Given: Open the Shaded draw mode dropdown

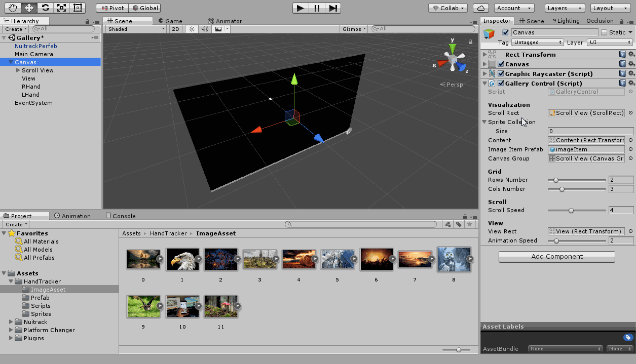Looking at the screenshot, I should pos(136,29).
